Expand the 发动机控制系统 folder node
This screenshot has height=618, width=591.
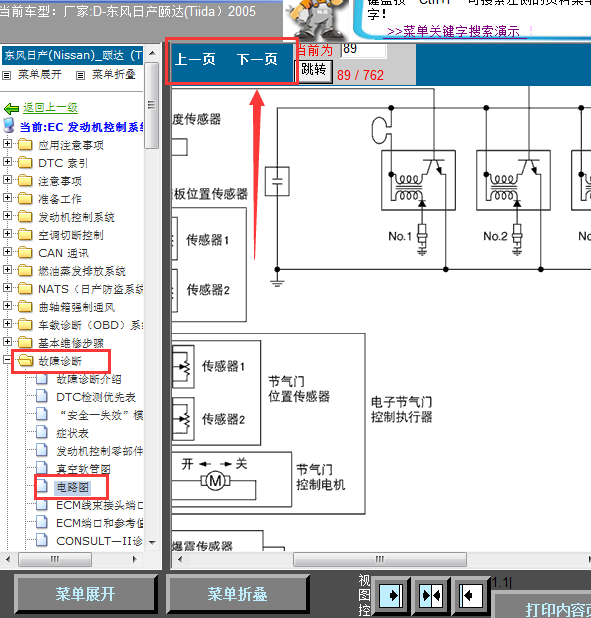[7, 216]
